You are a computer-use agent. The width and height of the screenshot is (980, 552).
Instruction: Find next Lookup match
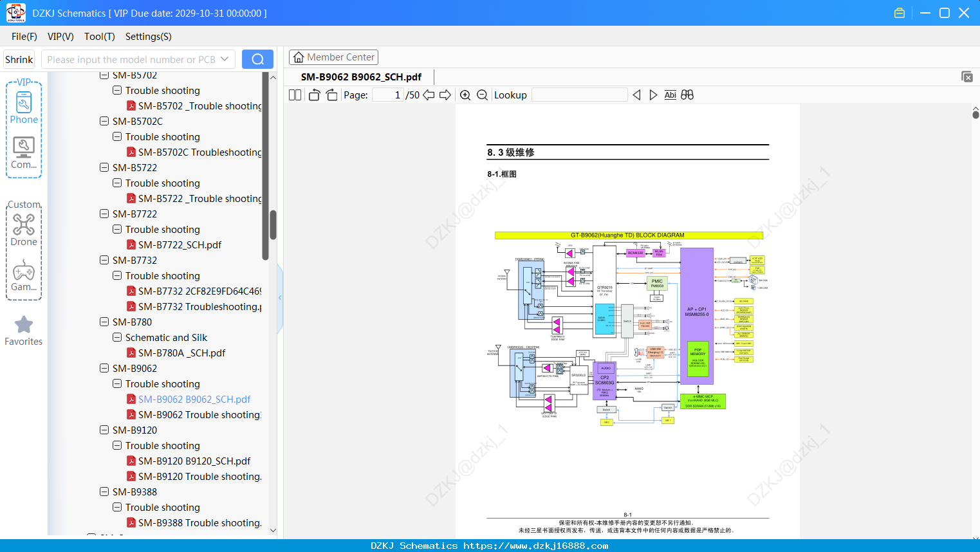pyautogui.click(x=653, y=95)
